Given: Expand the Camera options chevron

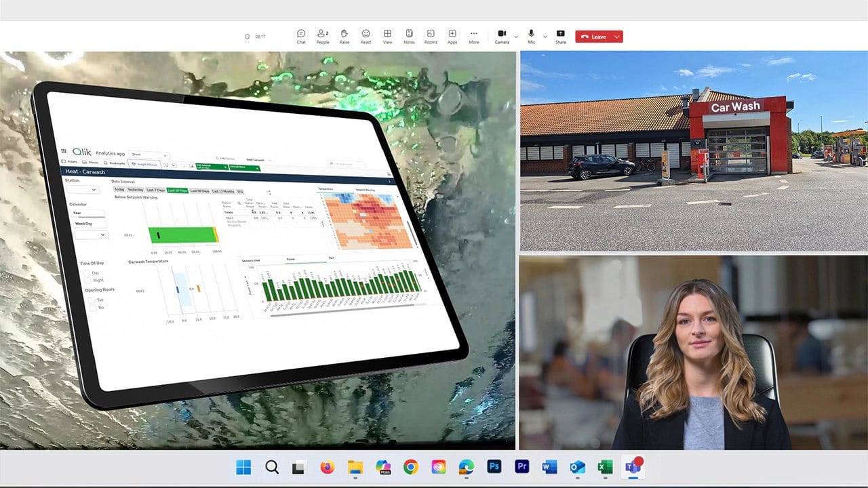Looking at the screenshot, I should coord(515,37).
